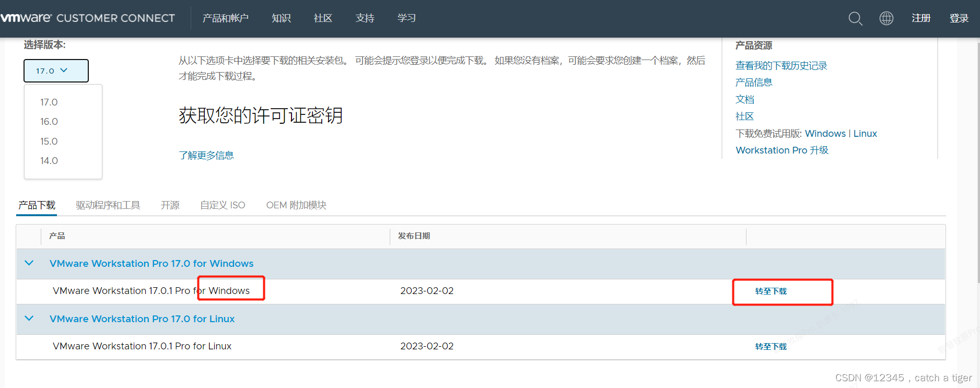Viewport: 980px width, 388px height.
Task: Switch to the OEM 附加模块 tab
Action: click(x=296, y=205)
